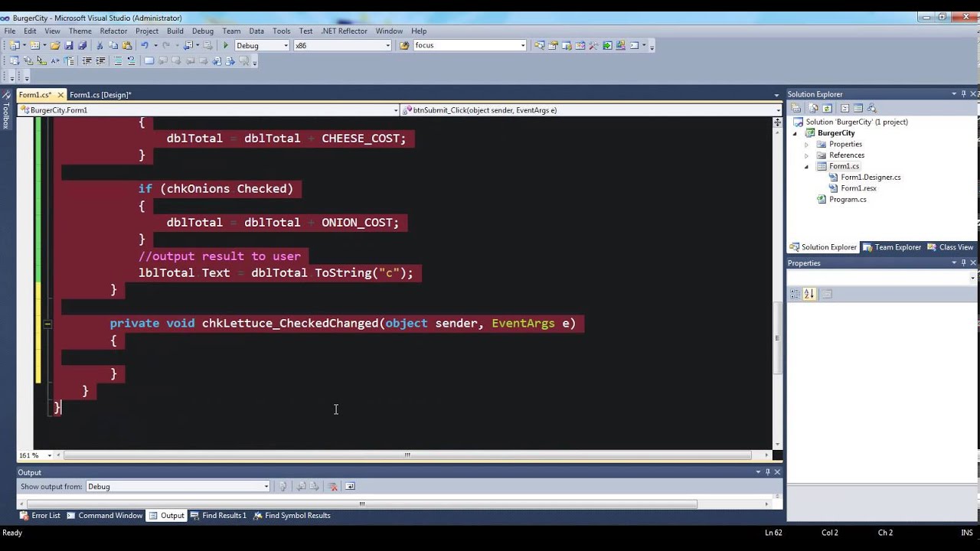Open the Refactor menu
This screenshot has width=980, height=551.
pyautogui.click(x=113, y=31)
